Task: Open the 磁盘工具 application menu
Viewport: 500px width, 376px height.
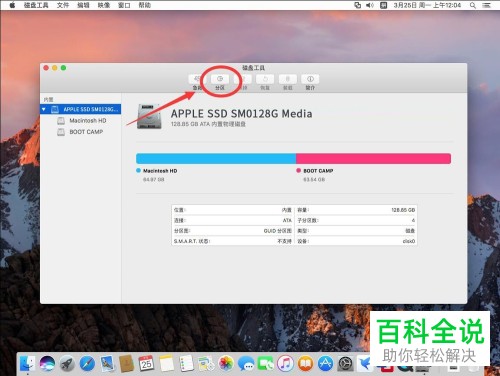Action: coord(36,5)
